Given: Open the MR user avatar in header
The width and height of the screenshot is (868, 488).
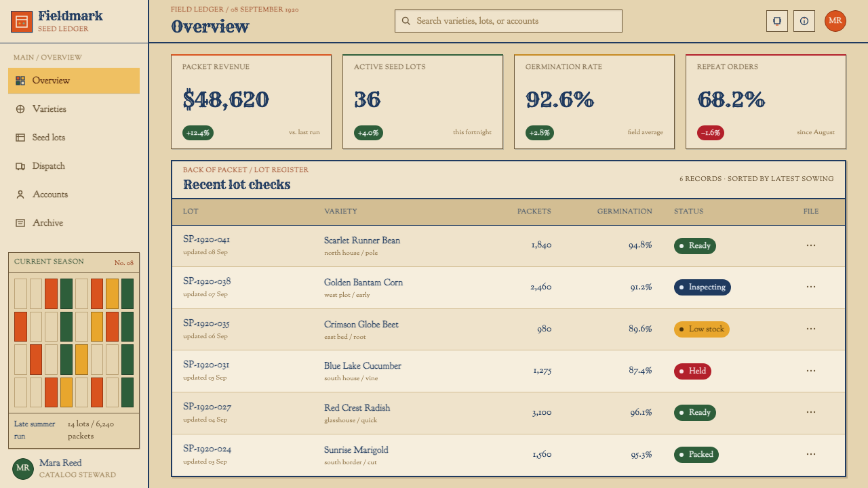Looking at the screenshot, I should coord(835,21).
